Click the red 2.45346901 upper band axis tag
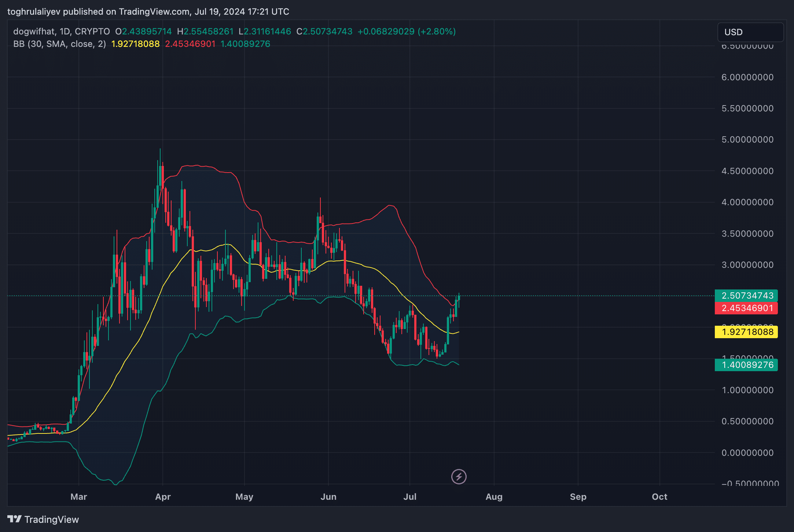This screenshot has height=532, width=794. pos(746,308)
